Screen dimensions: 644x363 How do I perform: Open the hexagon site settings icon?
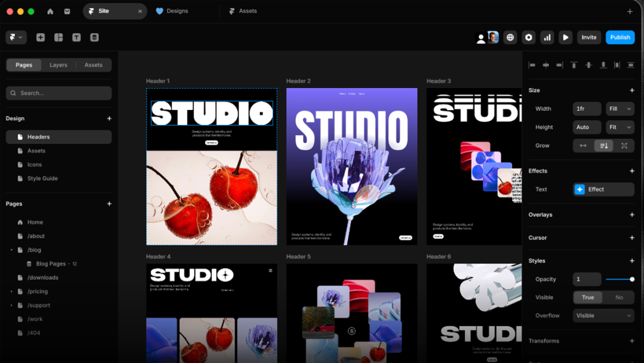point(529,38)
